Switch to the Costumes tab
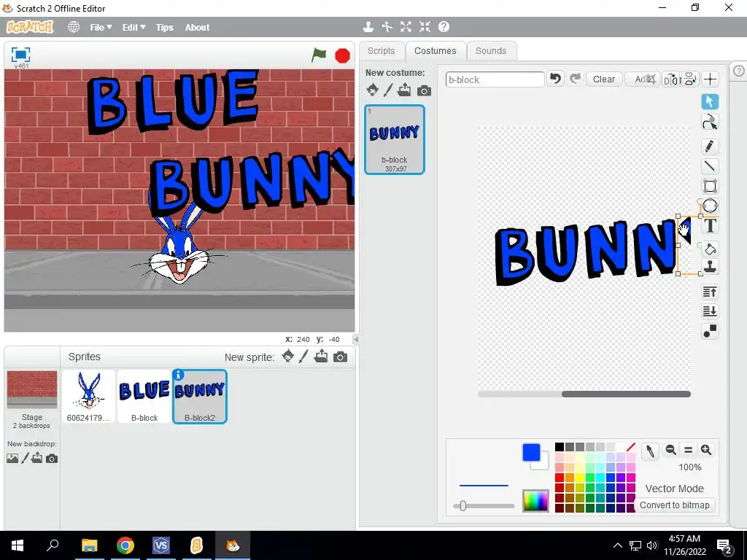Screen dimensions: 747x560 (x=435, y=51)
